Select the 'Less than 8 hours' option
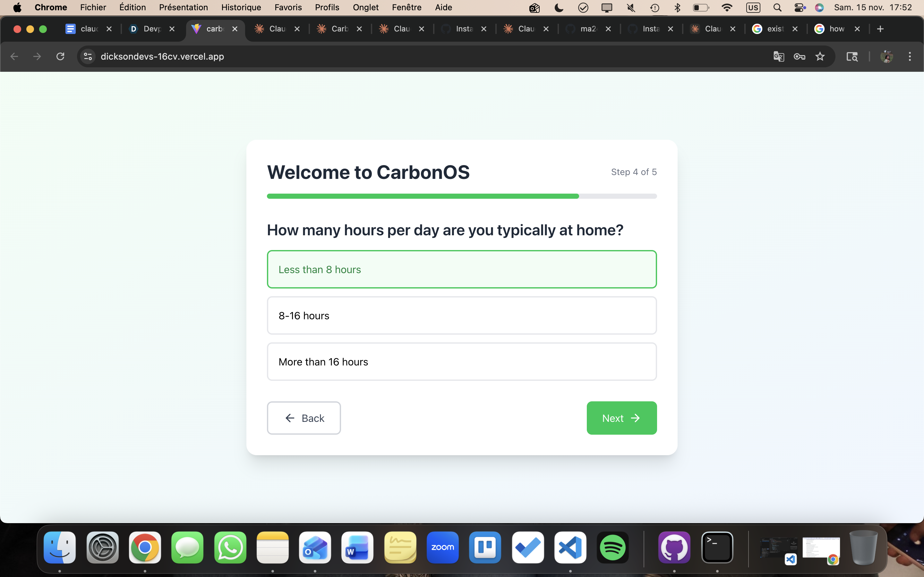The width and height of the screenshot is (924, 577). pos(462,269)
